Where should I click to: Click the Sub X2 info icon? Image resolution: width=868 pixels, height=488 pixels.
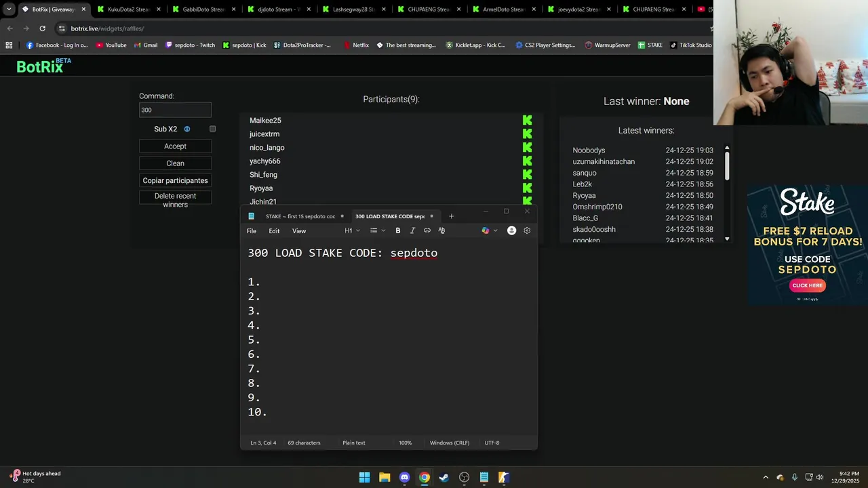pos(187,129)
